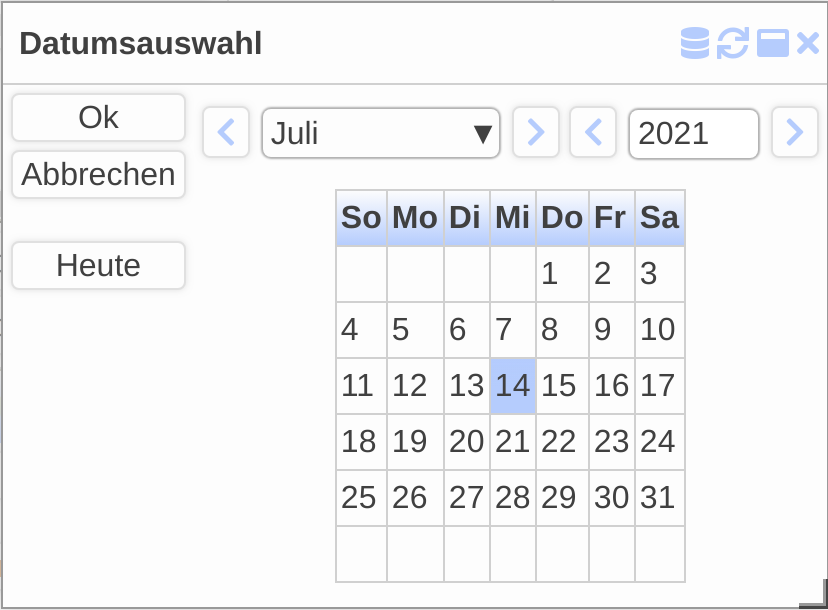
Task: Pick July 1 in the calendar
Action: pyautogui.click(x=548, y=274)
